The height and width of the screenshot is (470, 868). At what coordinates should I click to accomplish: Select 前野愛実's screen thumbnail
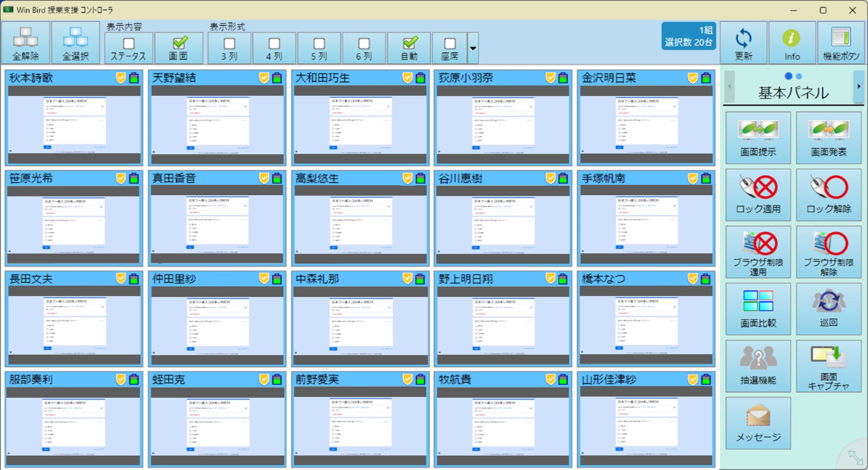[360, 426]
